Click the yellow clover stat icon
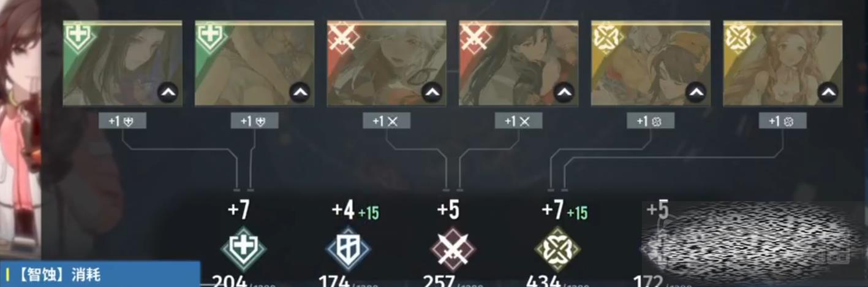868x287 pixels. point(557,249)
